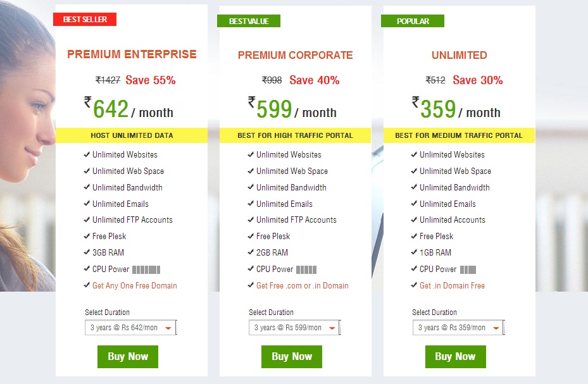
Task: Click Buy Now for Unlimited plan
Action: (x=456, y=357)
